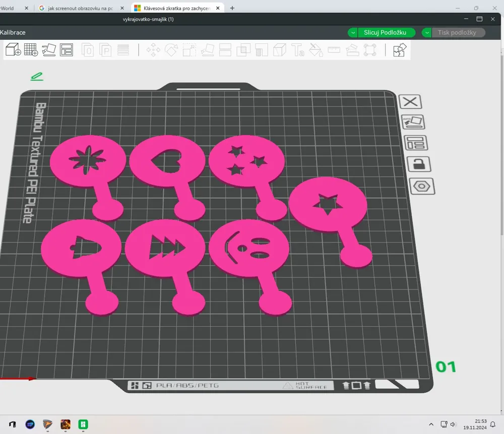Close the 'Klávesová zkratka' browser tab
The image size is (504, 434).
(218, 8)
